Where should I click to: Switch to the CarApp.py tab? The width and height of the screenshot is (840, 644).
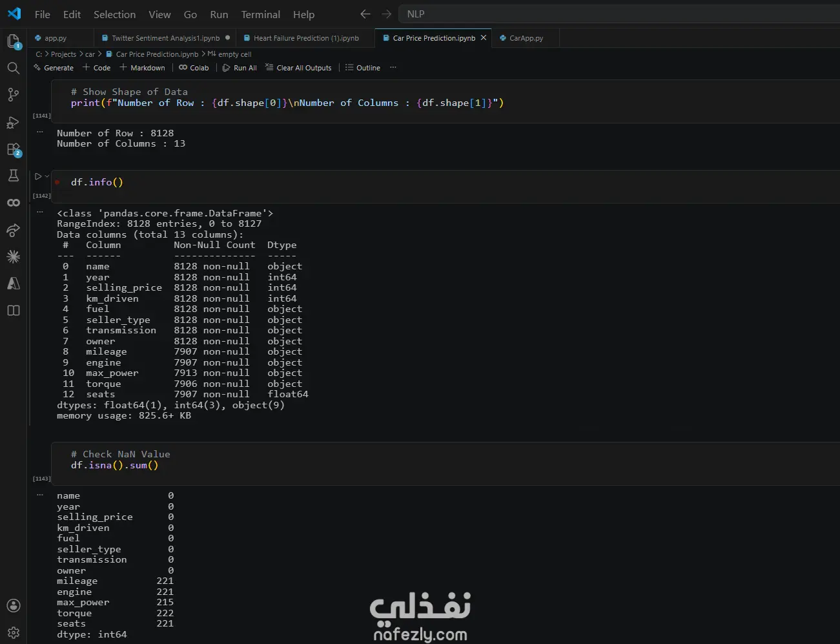(526, 38)
